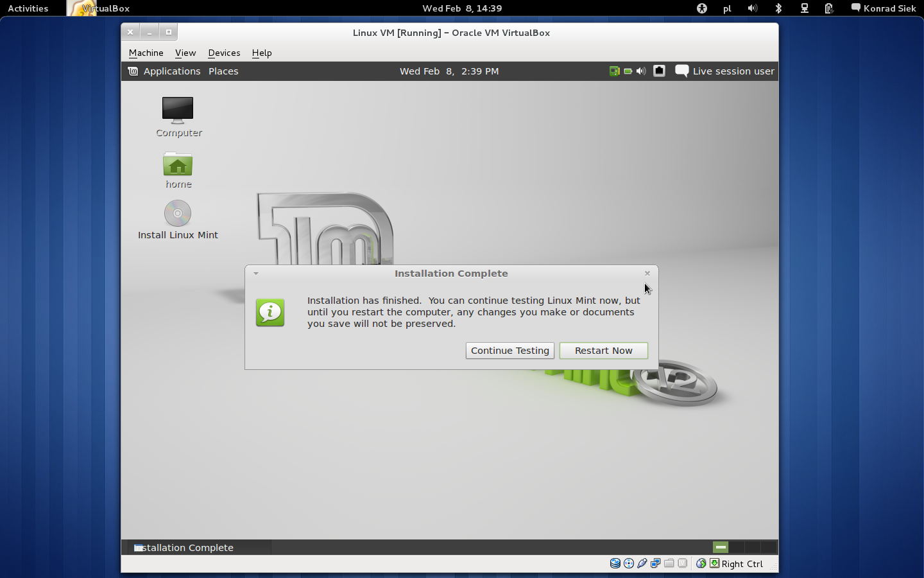
Task: Click the guest battery indicator
Action: [x=628, y=71]
